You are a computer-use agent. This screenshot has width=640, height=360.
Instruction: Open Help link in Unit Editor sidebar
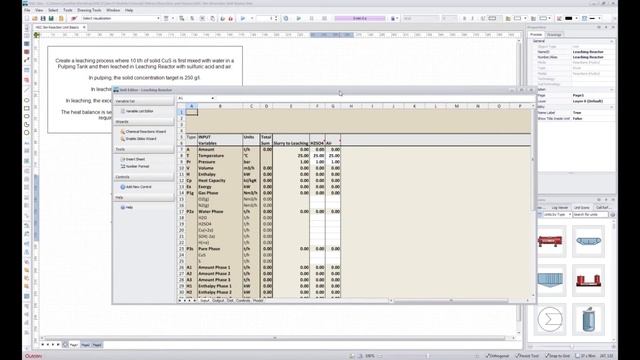click(127, 207)
